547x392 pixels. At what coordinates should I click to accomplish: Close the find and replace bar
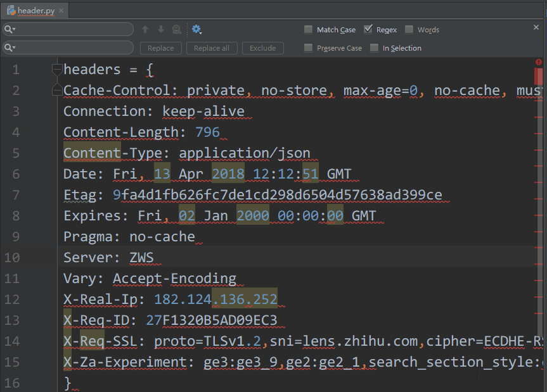(536, 27)
